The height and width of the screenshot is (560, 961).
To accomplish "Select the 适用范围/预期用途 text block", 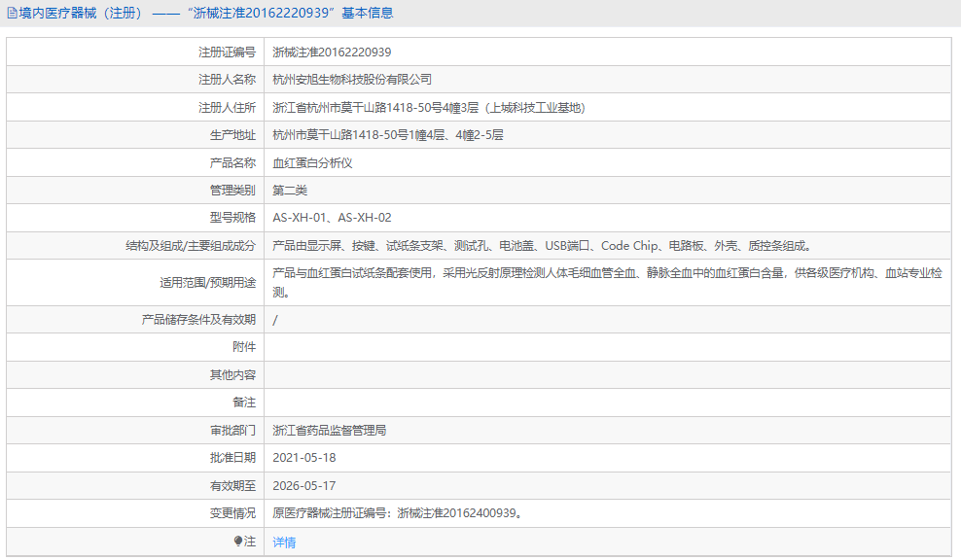I will pos(545,282).
